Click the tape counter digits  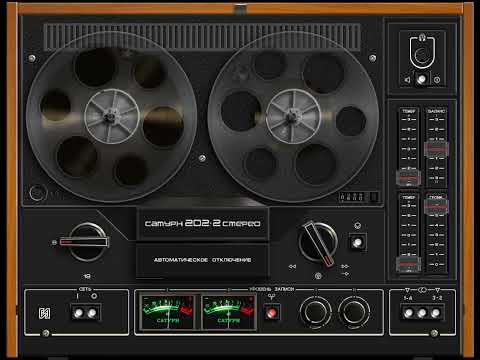pyautogui.click(x=353, y=197)
